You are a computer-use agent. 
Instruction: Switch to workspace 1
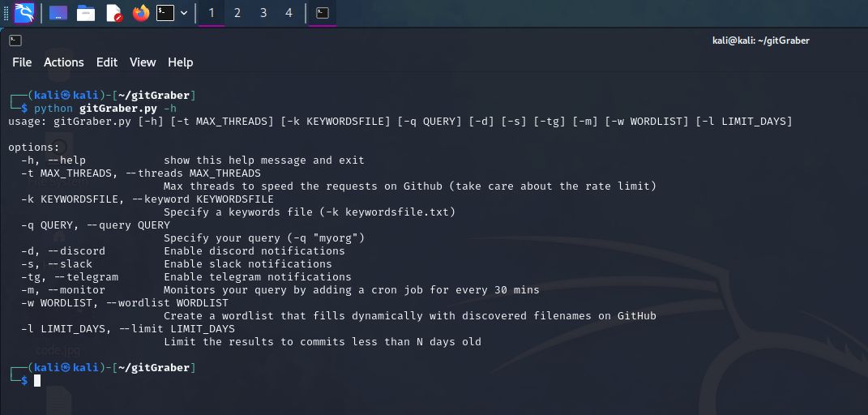click(212, 13)
